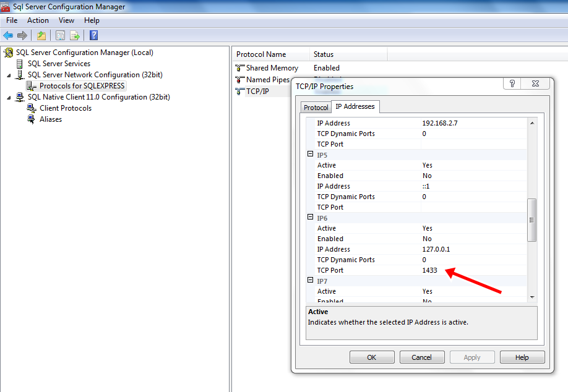Click the Client Protocols icon

[32, 108]
